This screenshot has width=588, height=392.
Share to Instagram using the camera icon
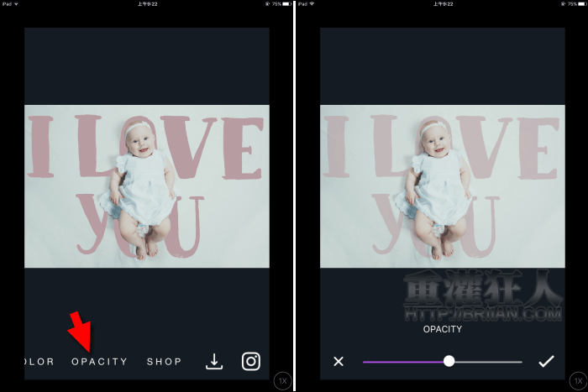251,362
